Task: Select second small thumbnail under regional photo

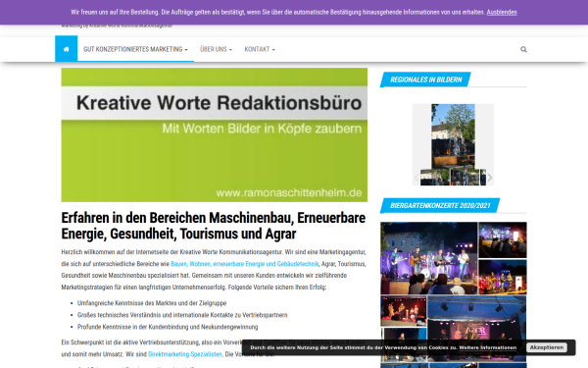Action: click(465, 178)
